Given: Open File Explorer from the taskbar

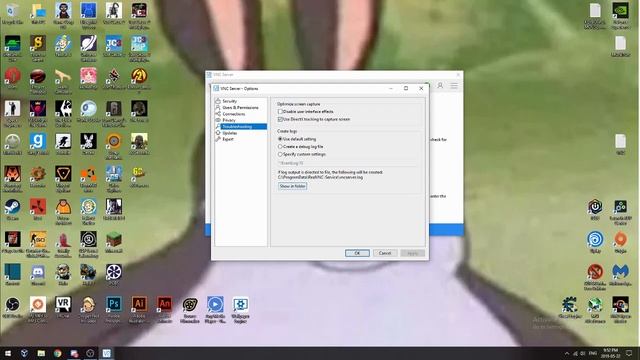Looking at the screenshot, I should coord(41,353).
